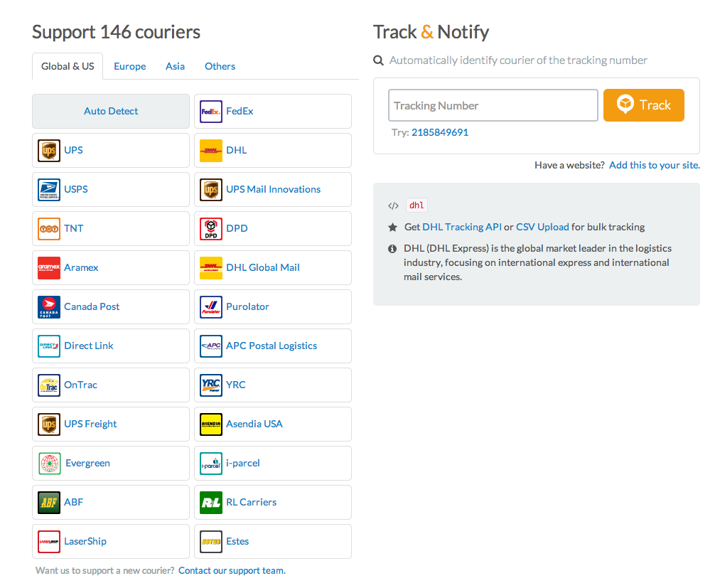The height and width of the screenshot is (588, 720).
Task: Click the YRC Freight logo icon
Action: point(211,385)
